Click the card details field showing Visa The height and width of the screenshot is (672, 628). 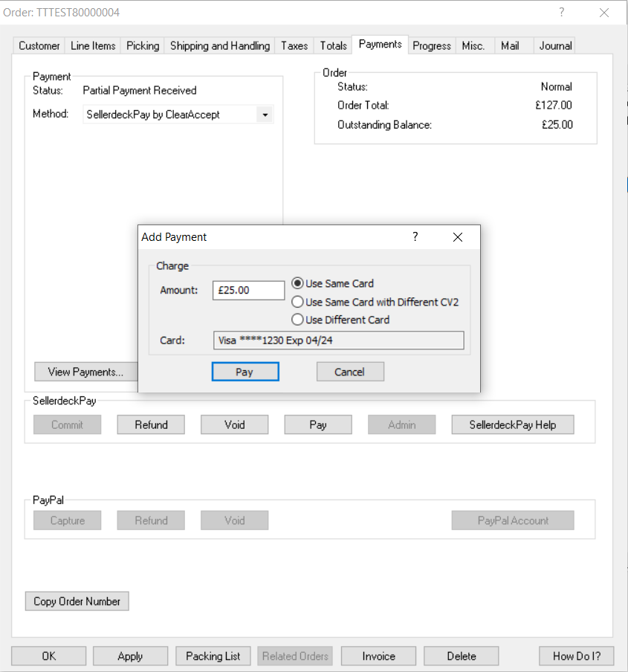pyautogui.click(x=338, y=340)
